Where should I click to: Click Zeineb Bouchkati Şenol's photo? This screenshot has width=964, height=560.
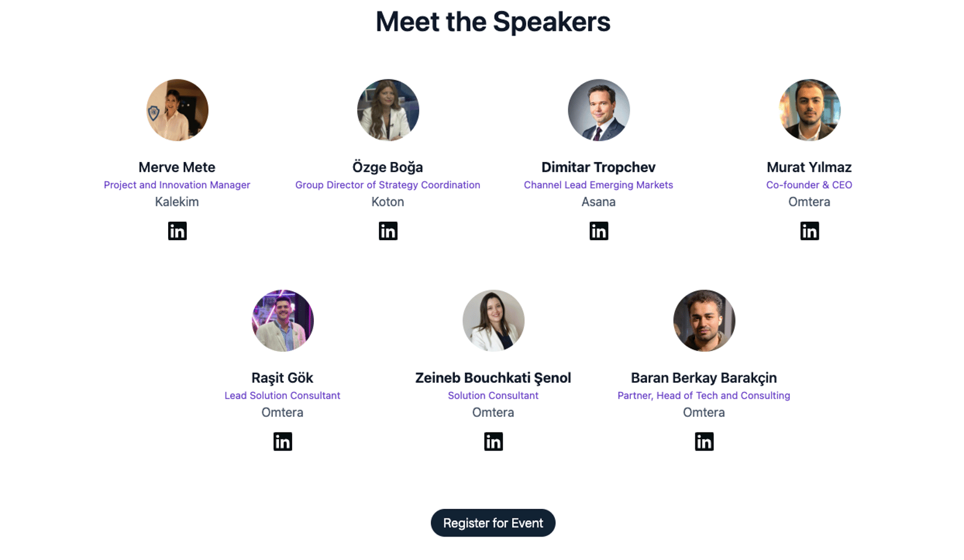click(x=493, y=321)
